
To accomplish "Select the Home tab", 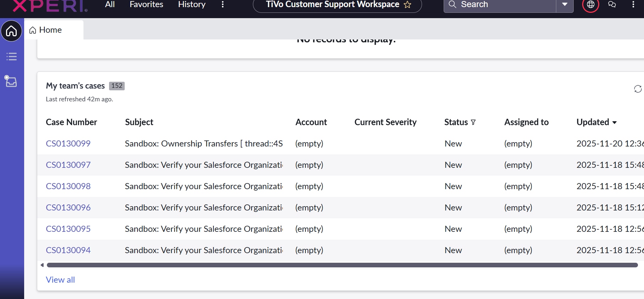I will 54,30.
